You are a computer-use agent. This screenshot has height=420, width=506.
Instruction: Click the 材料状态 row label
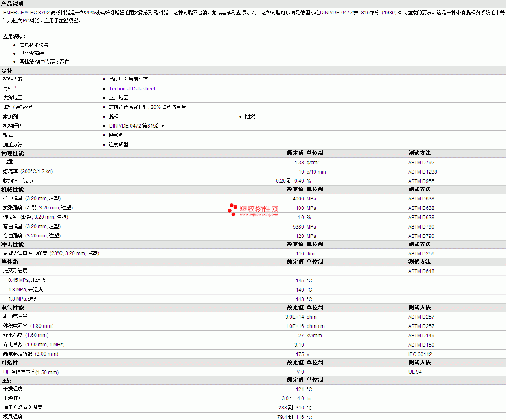coord(13,79)
